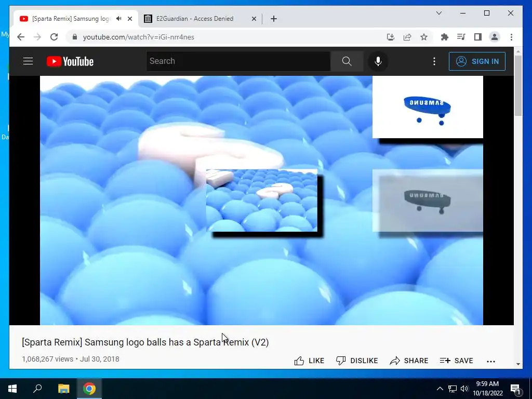
Task: Expand the tab search chevron dropdown
Action: click(438, 13)
